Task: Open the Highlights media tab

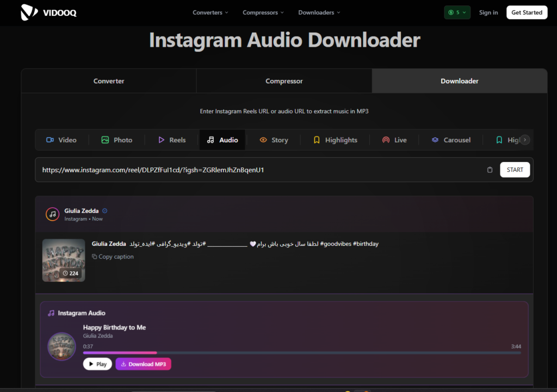Action: (335, 140)
